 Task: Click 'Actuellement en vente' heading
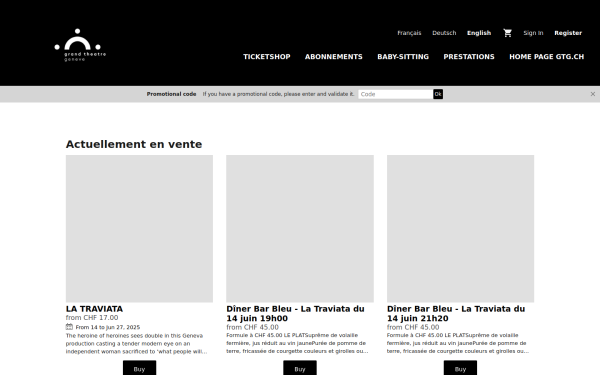[x=134, y=144]
